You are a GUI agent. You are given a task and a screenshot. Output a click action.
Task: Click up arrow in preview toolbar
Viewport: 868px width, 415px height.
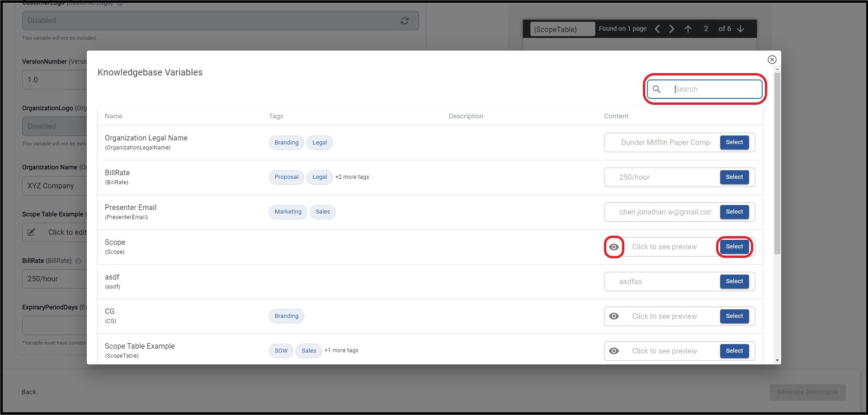(x=688, y=29)
